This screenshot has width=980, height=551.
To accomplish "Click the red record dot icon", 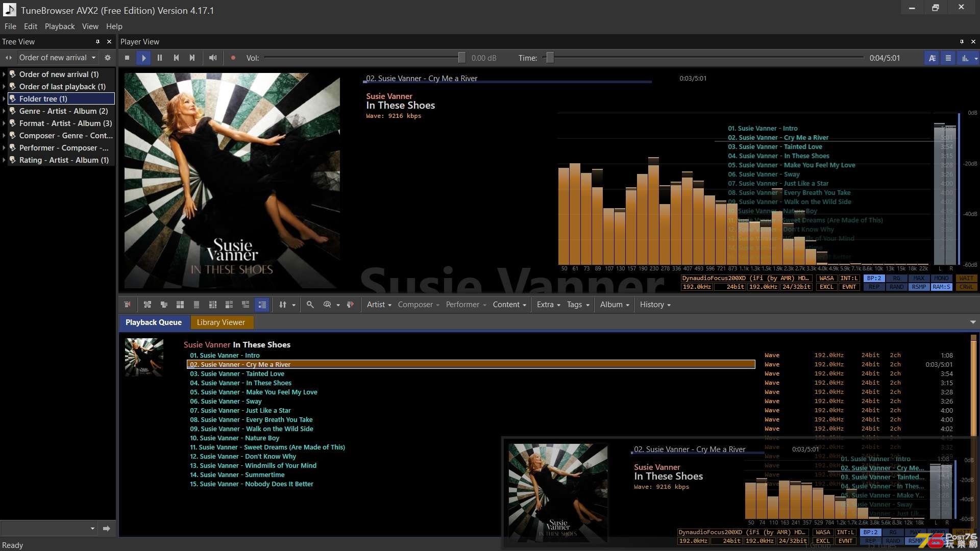I will (x=233, y=58).
